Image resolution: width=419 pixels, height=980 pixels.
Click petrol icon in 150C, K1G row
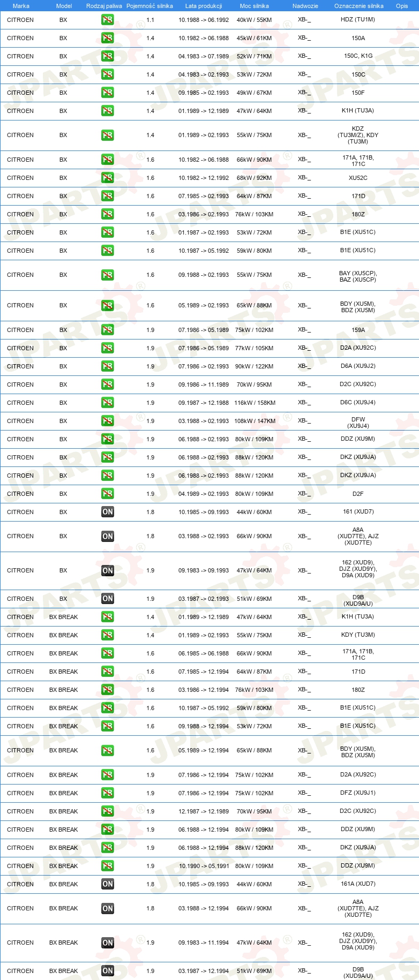click(x=108, y=56)
